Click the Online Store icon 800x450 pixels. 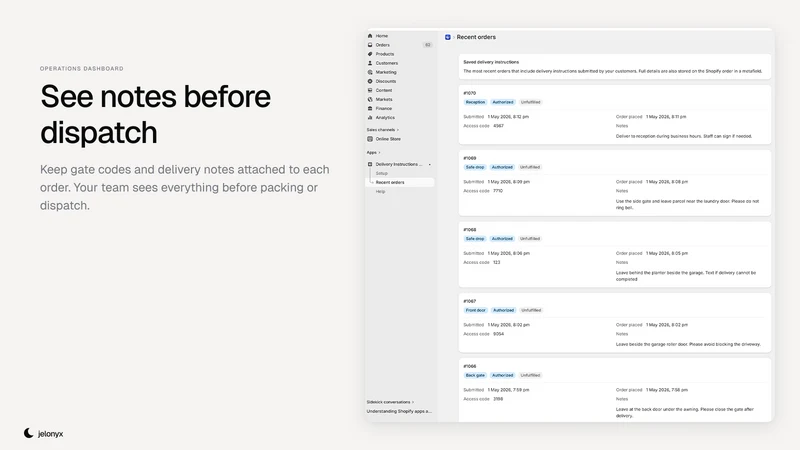pos(370,139)
